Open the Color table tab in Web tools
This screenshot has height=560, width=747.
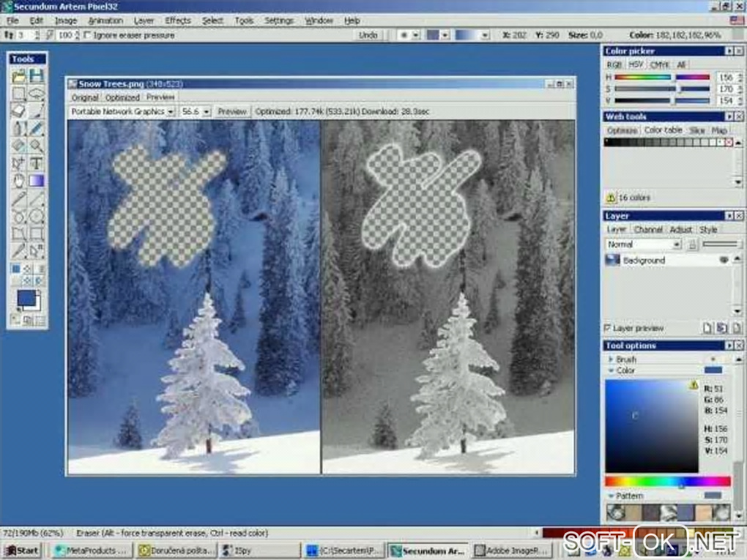tap(664, 130)
